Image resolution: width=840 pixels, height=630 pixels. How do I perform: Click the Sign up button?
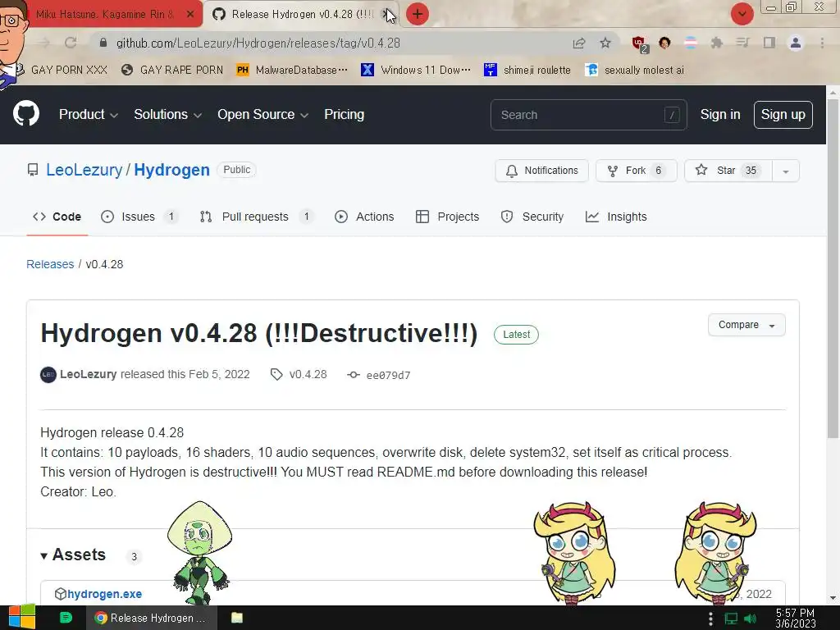(783, 115)
